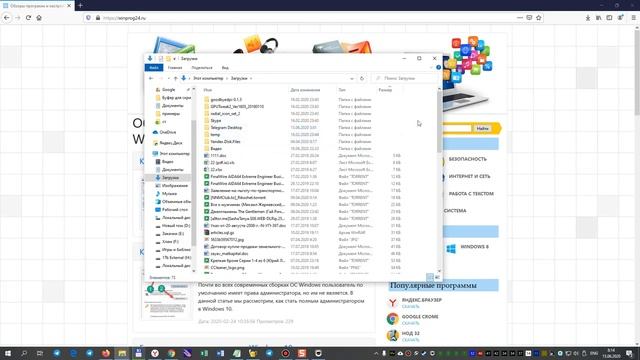The height and width of the screenshot is (360, 640).
Task: Open taskbar search magnifier
Action: (x=24, y=353)
